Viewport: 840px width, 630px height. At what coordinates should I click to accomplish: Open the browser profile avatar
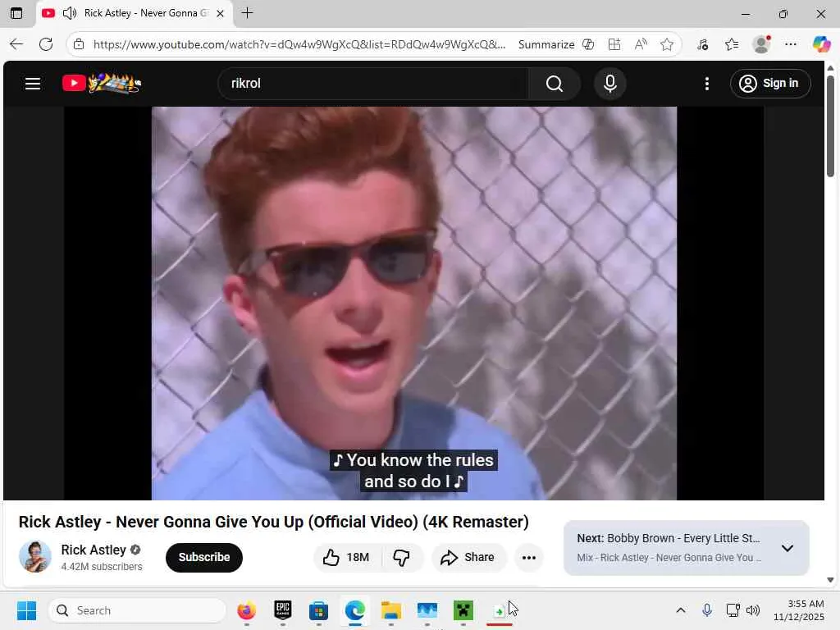[x=761, y=44]
